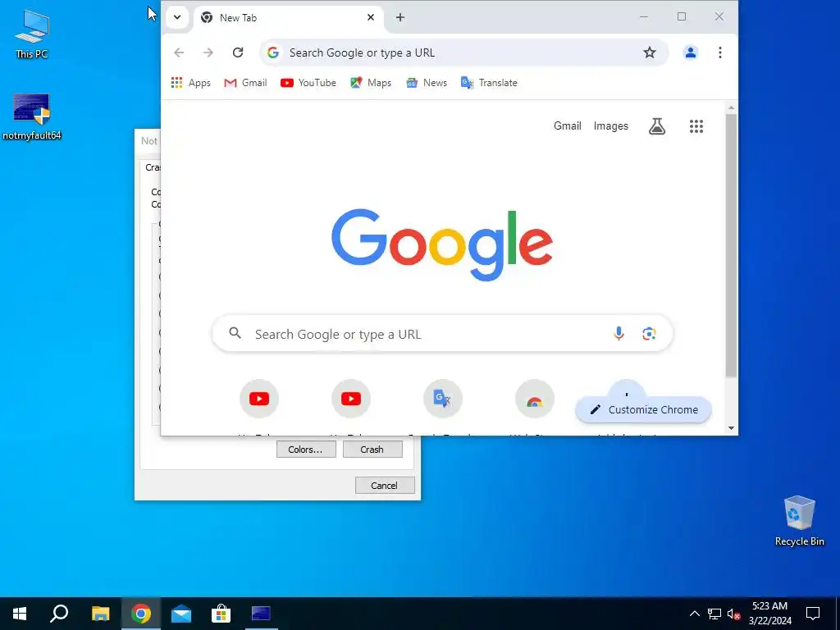Viewport: 840px width, 630px height.
Task: Click Chrome icon in taskbar
Action: pos(141,614)
